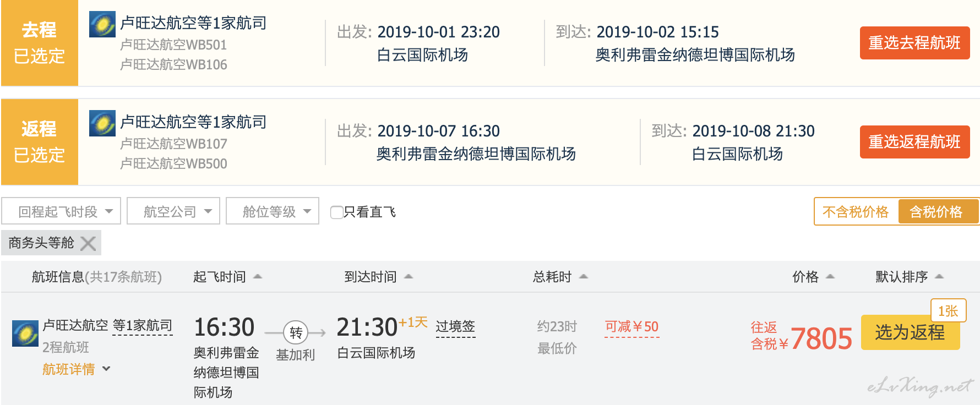The width and height of the screenshot is (980, 405).
Task: Sort by departure time arrow icon
Action: point(258,276)
